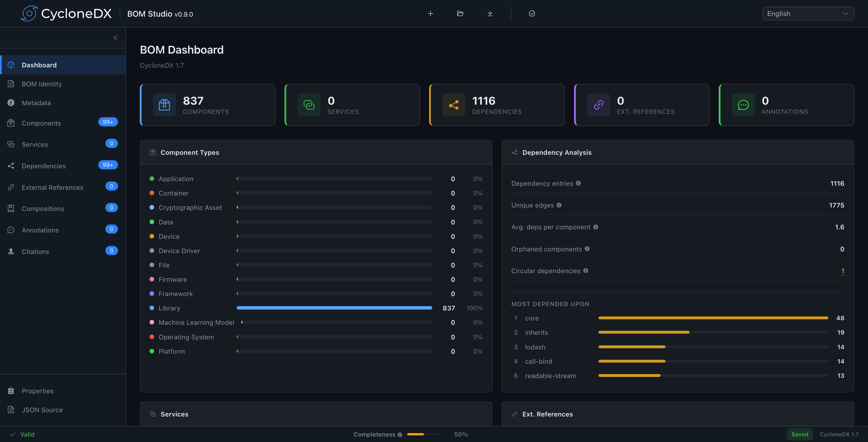
Task: Click the 1116 Dependencies summary card
Action: [497, 105]
